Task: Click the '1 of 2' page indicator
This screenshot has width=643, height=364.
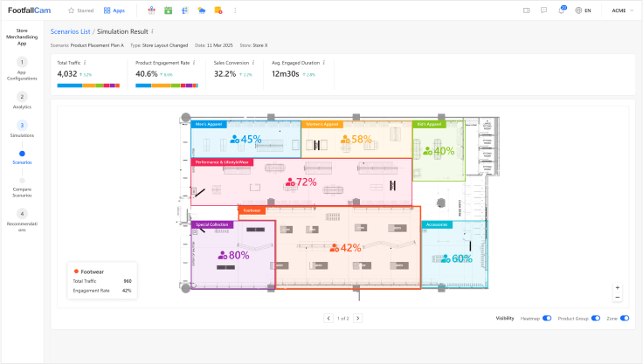Action: [x=342, y=319]
